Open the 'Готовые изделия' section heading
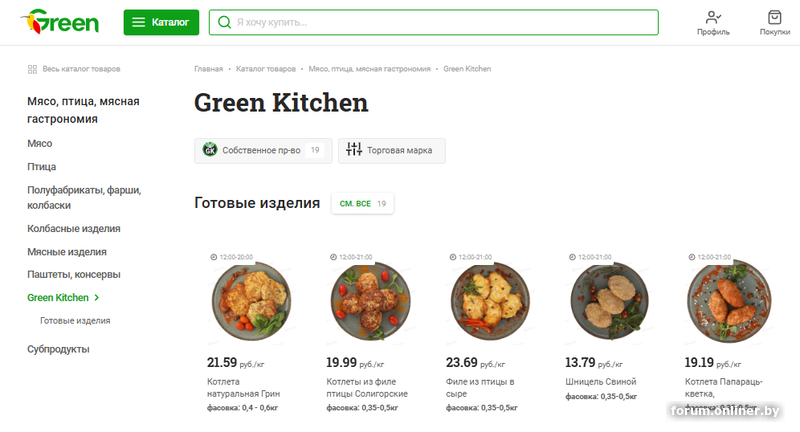This screenshot has height=432, width=800. 257,203
